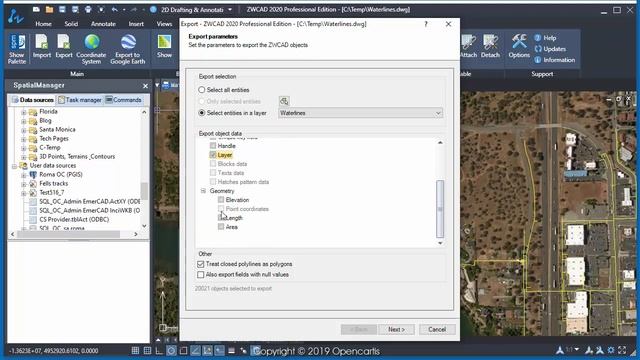The width and height of the screenshot is (640, 360).
Task: Expand the Tech Pages folder node
Action: [24, 139]
